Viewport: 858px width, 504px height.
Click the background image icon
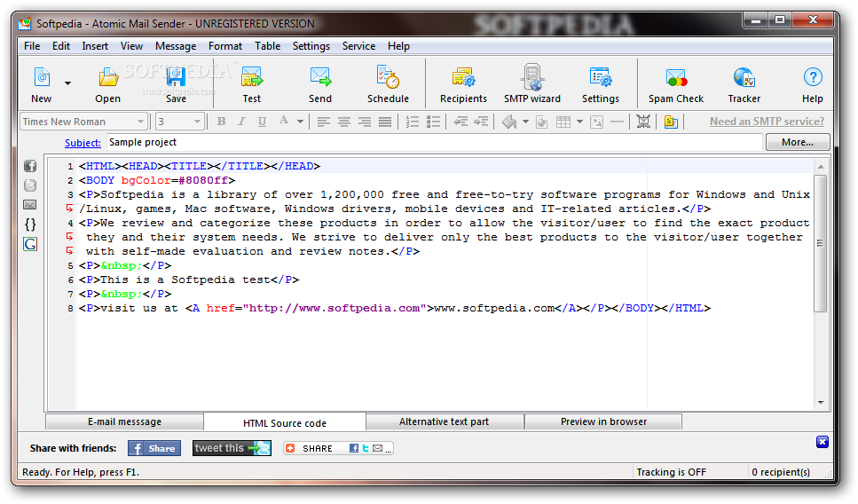[542, 122]
